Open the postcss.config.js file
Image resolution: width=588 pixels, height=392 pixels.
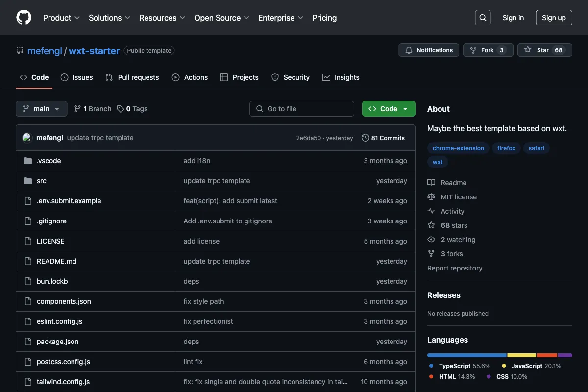point(63,362)
